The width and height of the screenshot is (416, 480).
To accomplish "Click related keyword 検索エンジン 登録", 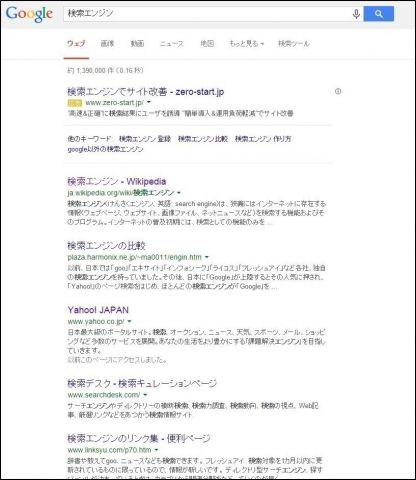I will pos(145,139).
